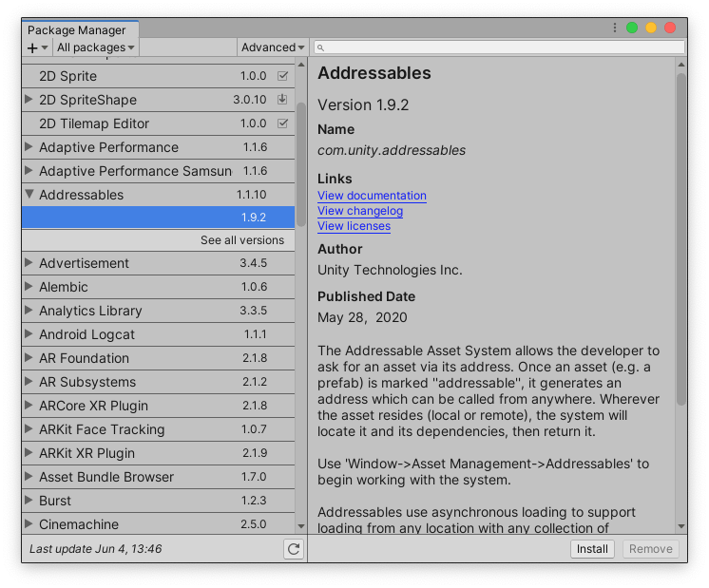Click the 2D Tilemap Editor installed checkmark
The width and height of the screenshot is (709, 588).
[282, 123]
